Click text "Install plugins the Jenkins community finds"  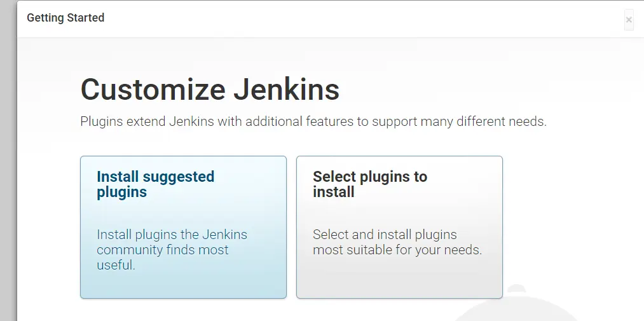point(172,242)
